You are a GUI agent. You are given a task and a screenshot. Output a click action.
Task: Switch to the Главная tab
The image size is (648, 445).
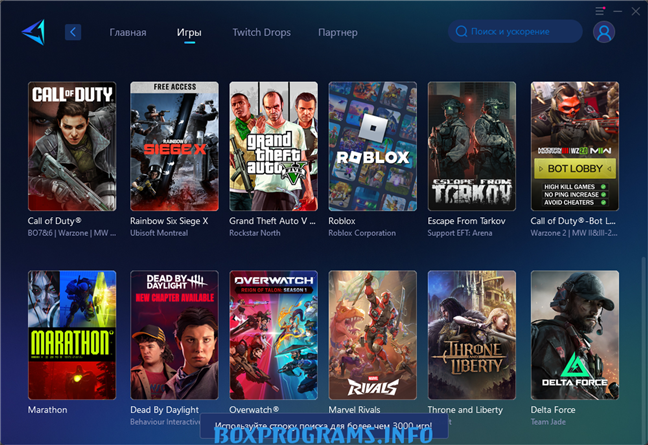click(128, 32)
